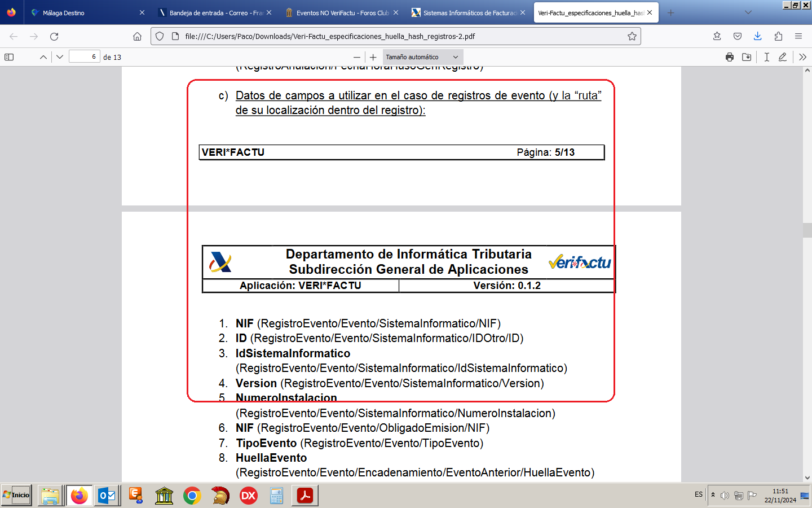This screenshot has height=508, width=812.
Task: Open File Explorer from the taskbar
Action: pos(50,496)
